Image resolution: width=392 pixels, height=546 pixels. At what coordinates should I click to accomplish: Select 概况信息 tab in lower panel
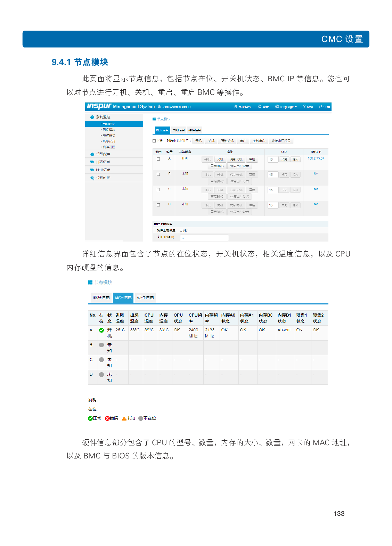coord(101,298)
